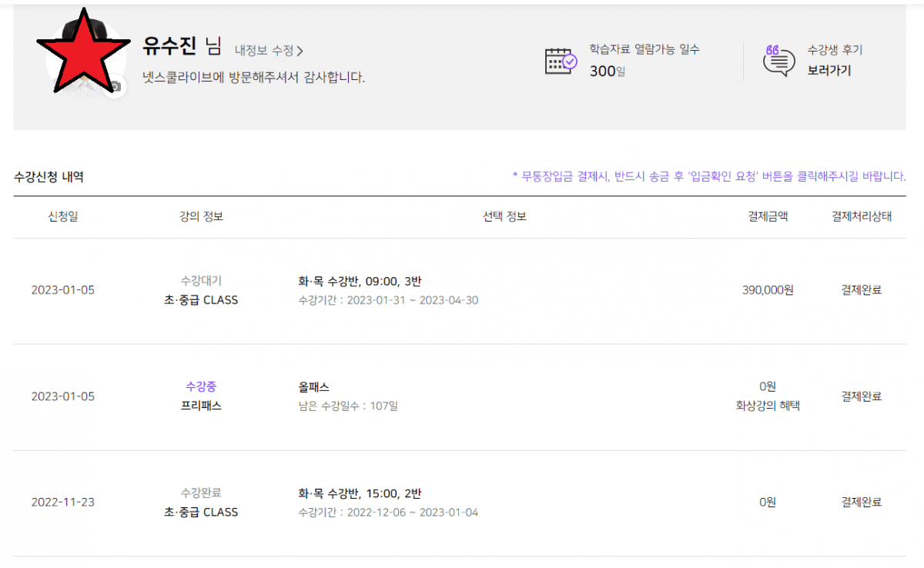924x568 pixels.
Task: Open the 화·목 수강반, 15:00, 2반 entry
Action: [360, 493]
